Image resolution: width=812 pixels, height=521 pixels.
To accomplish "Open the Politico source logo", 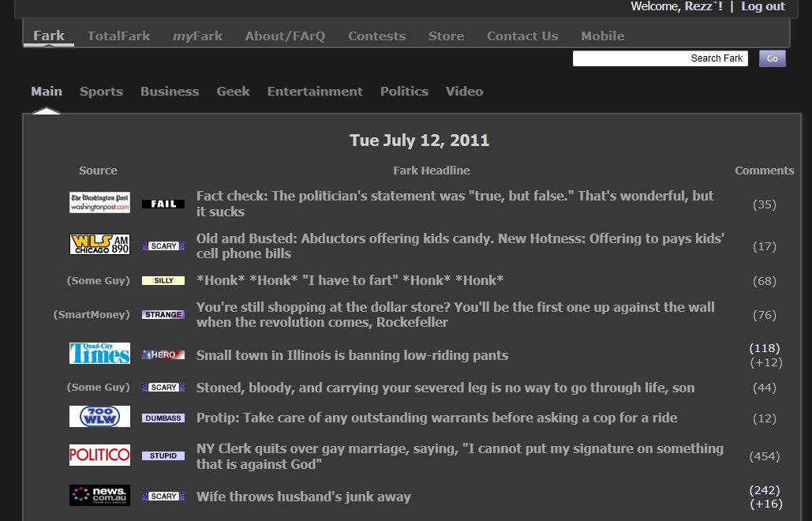I will (x=99, y=455).
